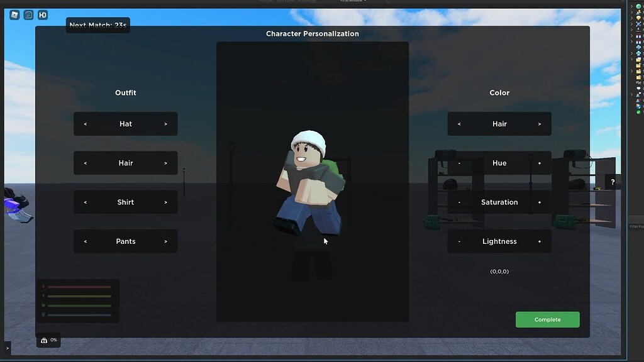
Task: Change Color target to next after Hair
Action: point(539,124)
